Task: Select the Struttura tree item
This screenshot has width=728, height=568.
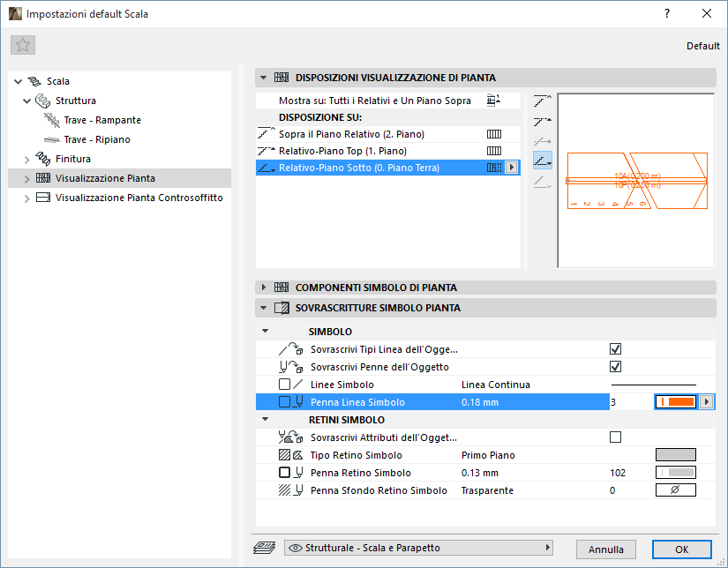Action: click(x=76, y=101)
